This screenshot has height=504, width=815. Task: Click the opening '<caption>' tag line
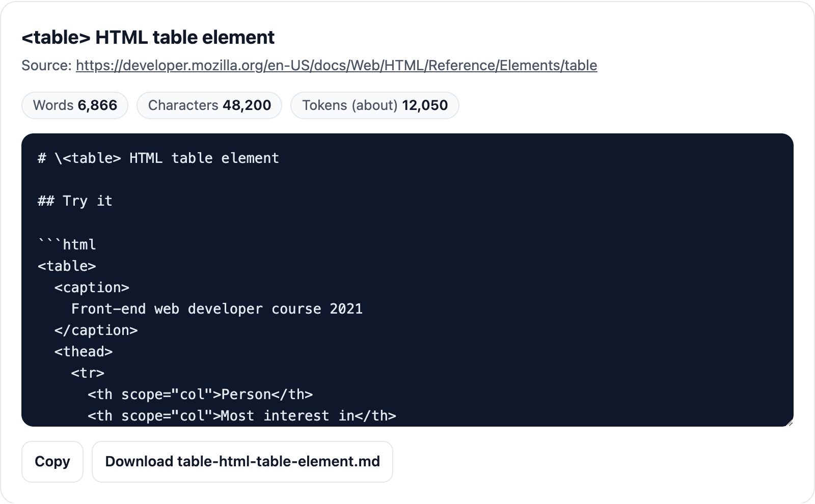[92, 288]
